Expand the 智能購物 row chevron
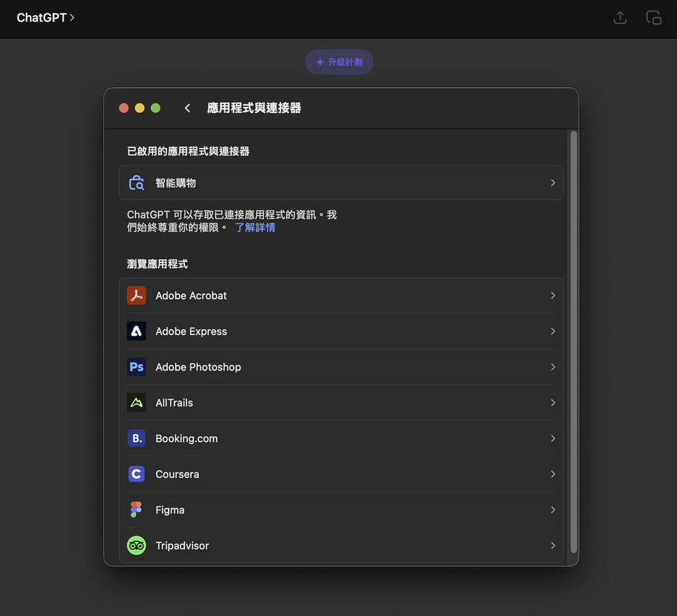The image size is (677, 616). (553, 183)
